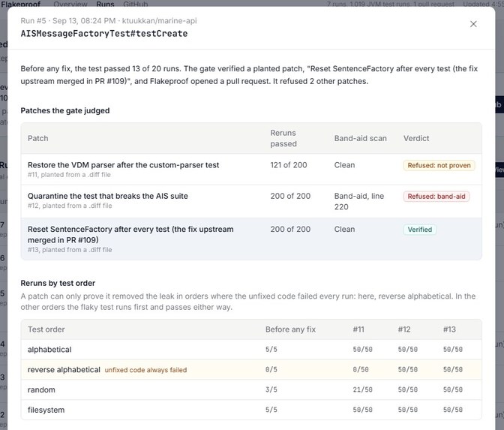The width and height of the screenshot is (504, 430).
Task: Click the 'Reruns passed' column header
Action: pyautogui.click(x=283, y=138)
